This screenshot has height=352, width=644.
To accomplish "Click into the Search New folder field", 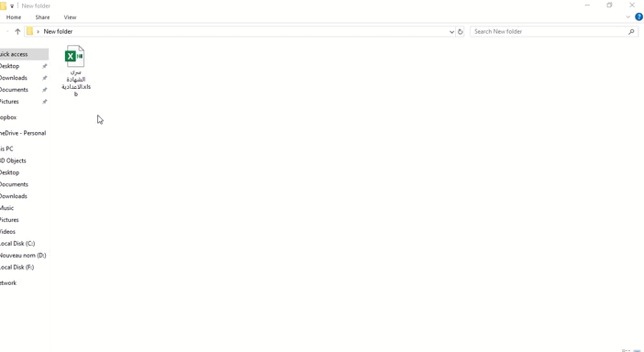I will click(550, 31).
